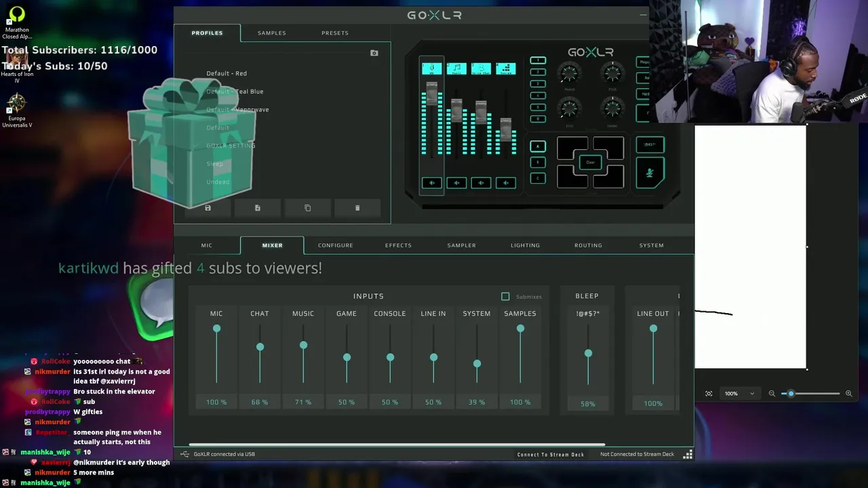Open Europa Universalis V desktop shortcut
The height and width of the screenshot is (488, 868).
pos(17,110)
